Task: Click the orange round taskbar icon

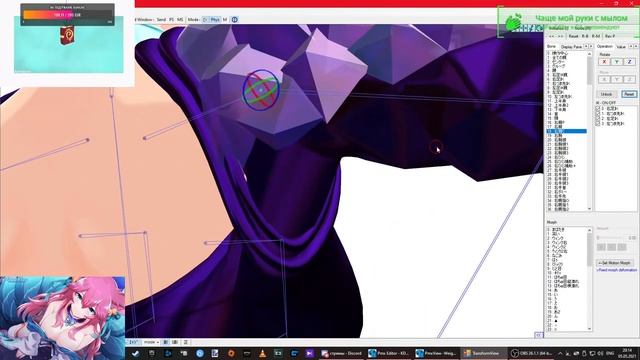Action: coord(231,353)
